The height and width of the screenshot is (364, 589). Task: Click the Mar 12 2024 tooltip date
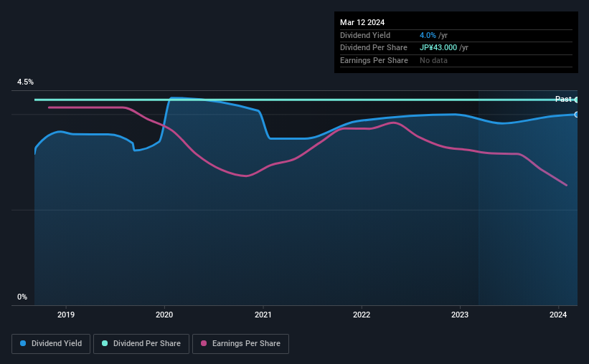pyautogui.click(x=362, y=22)
